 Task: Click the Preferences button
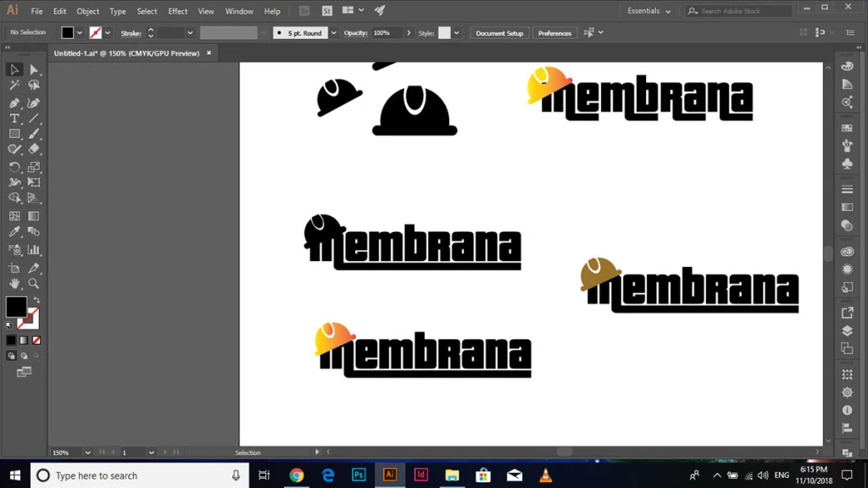pos(554,33)
